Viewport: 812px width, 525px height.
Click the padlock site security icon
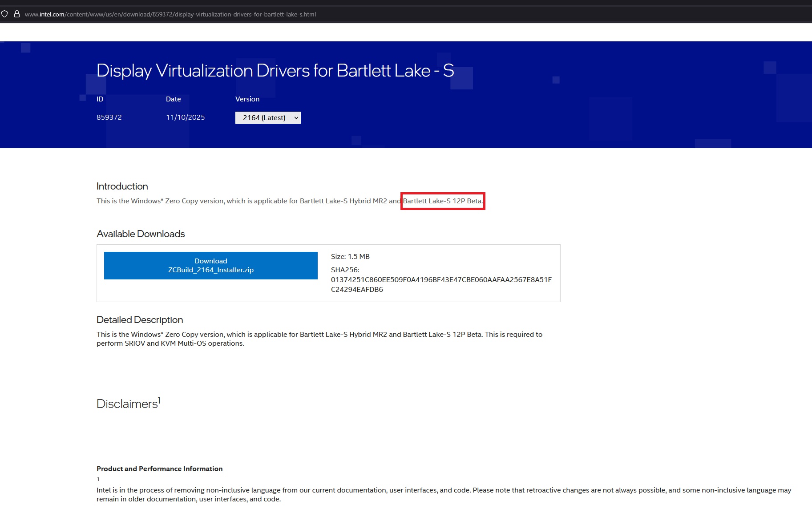pos(17,14)
